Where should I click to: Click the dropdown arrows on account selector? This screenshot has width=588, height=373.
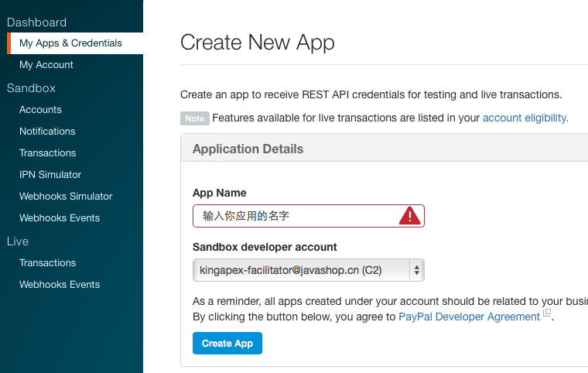pyautogui.click(x=416, y=270)
